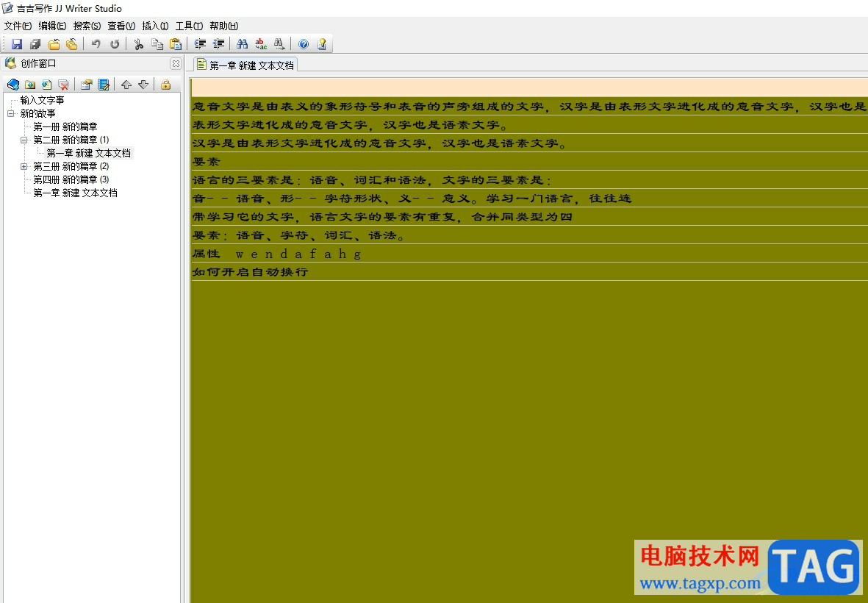Click the stacked open-folders icon

72,43
